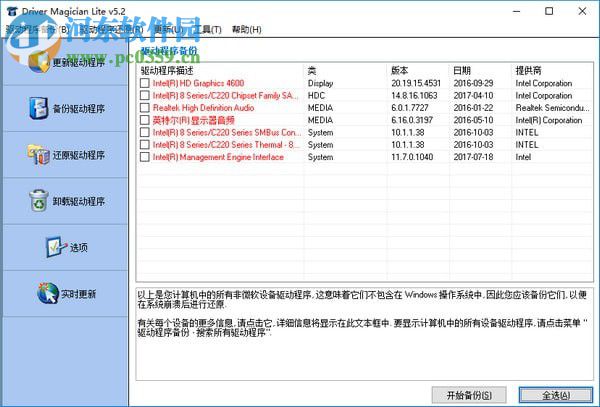The image size is (600, 407).
Task: Check Intel 8 Series SMBus Controller checkbox
Action: coord(145,132)
